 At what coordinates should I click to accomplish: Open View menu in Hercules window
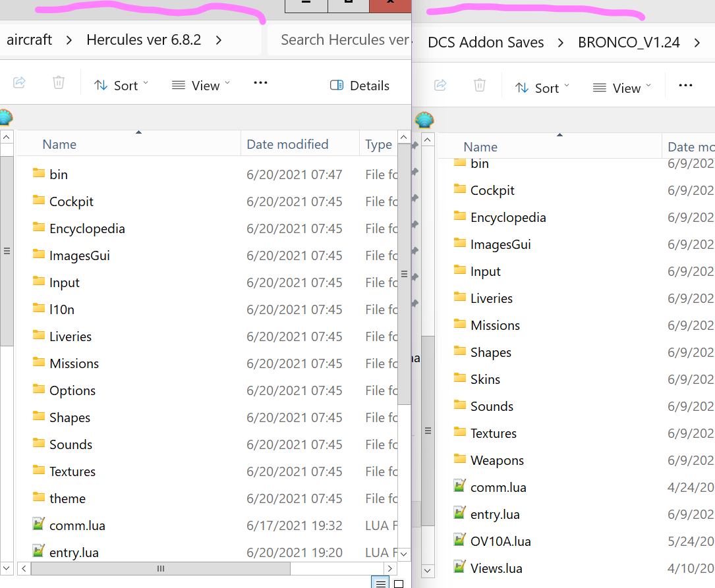[x=200, y=85]
